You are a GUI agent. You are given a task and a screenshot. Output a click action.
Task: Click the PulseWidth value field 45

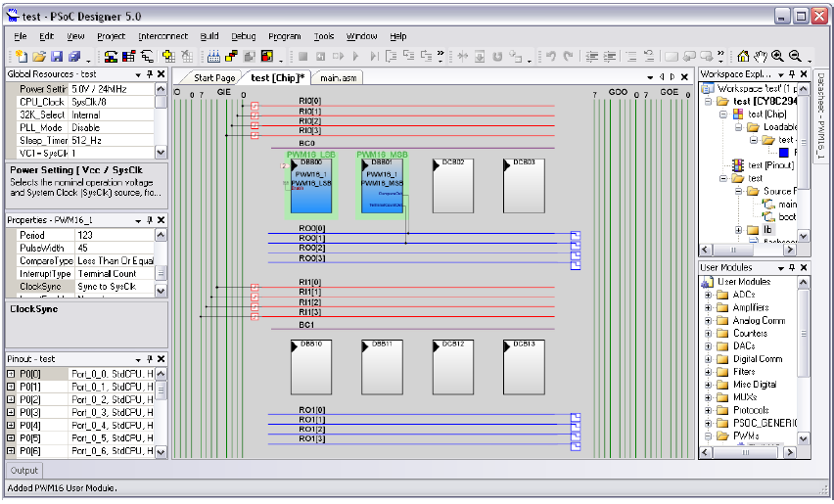[x=115, y=248]
